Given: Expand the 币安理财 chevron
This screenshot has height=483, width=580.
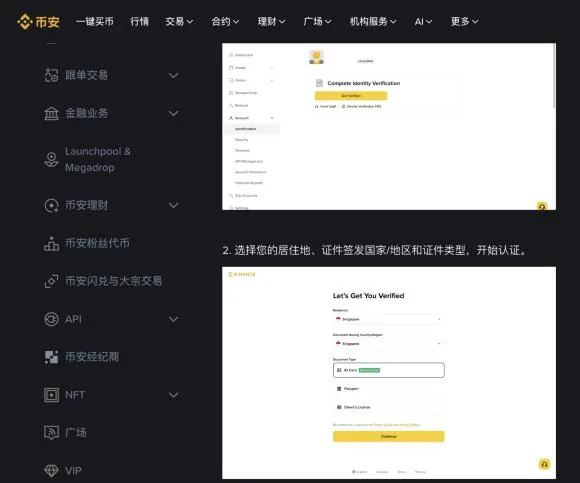Looking at the screenshot, I should coord(173,205).
